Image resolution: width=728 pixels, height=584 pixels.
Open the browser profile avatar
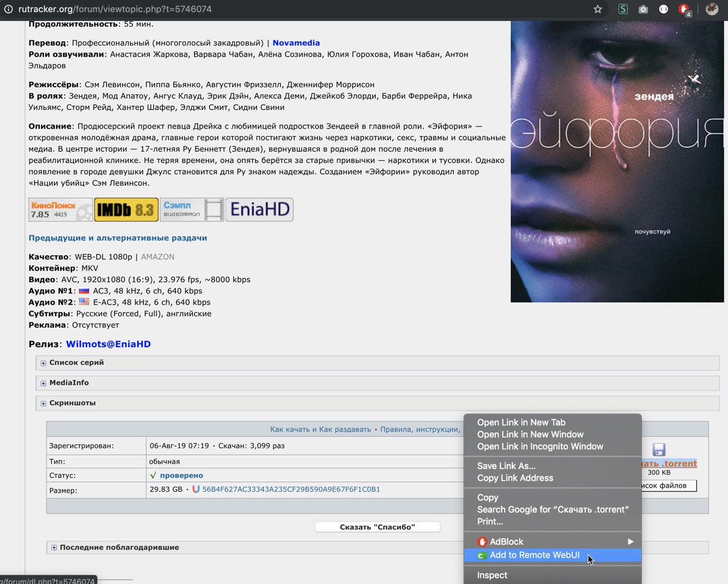click(x=712, y=9)
